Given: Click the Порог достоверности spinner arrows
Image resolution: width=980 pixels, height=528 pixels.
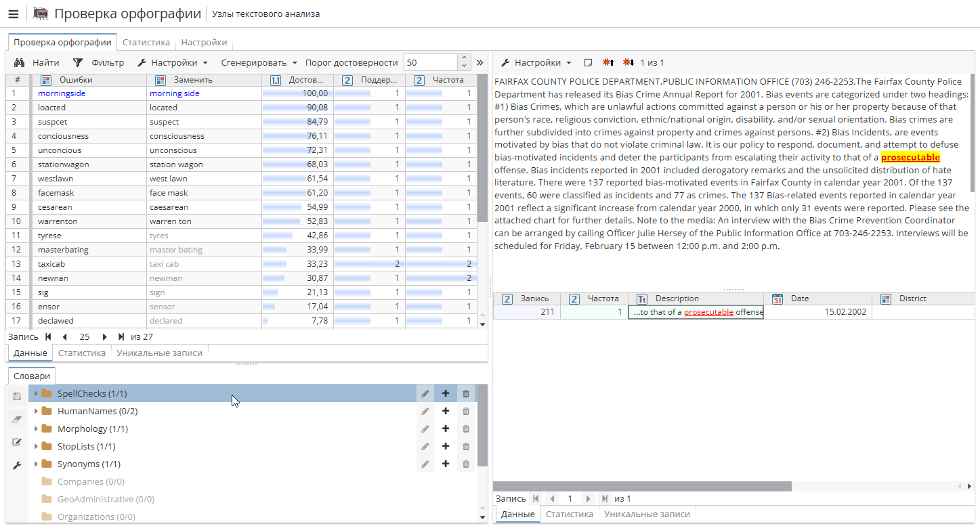Looking at the screenshot, I should (x=464, y=62).
